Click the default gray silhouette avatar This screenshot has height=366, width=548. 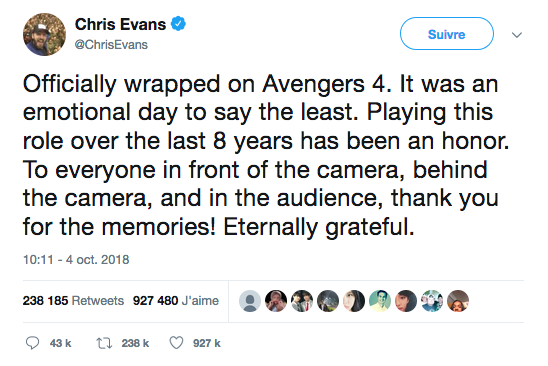pos(250,301)
